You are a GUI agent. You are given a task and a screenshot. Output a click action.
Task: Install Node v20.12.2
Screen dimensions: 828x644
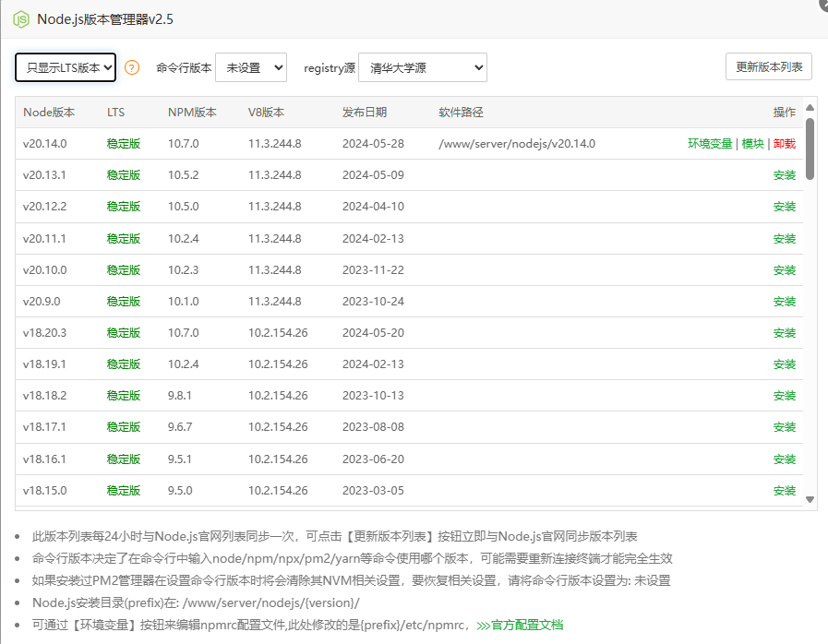click(785, 207)
